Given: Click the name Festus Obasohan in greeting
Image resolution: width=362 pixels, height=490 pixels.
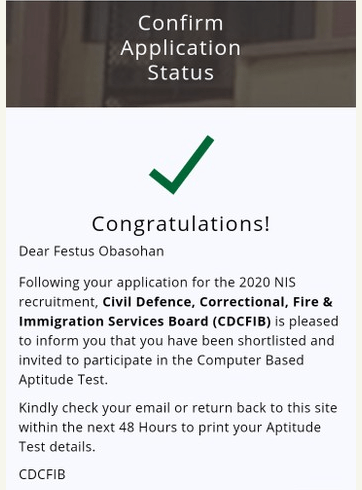Looking at the screenshot, I should [109, 251].
